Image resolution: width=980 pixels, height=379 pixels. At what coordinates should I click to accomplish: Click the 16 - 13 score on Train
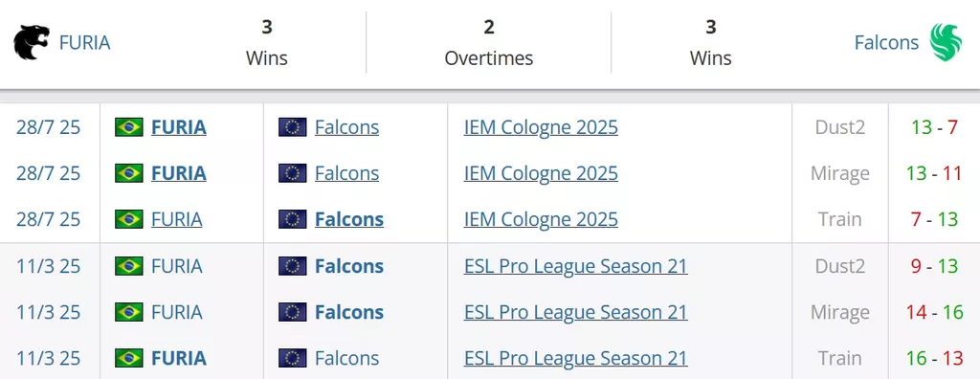[x=934, y=358]
